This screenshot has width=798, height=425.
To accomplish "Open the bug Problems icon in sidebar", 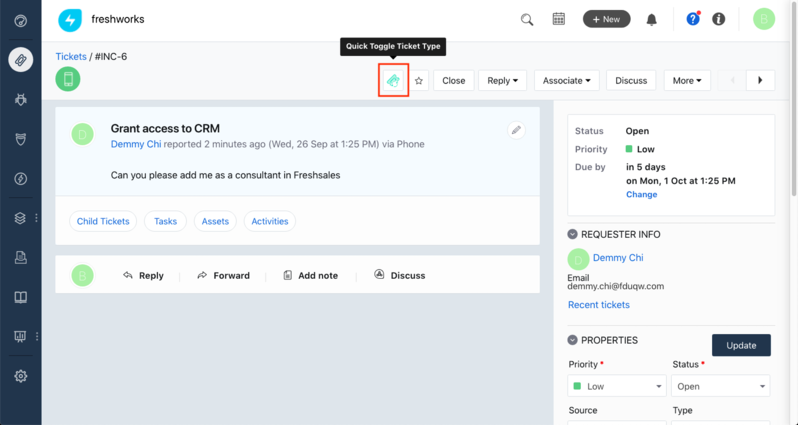I will [x=20, y=99].
